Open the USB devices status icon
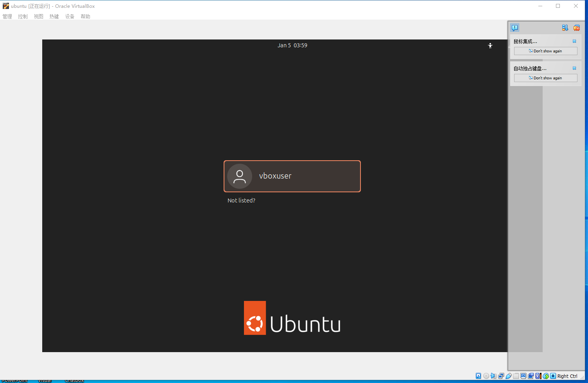The height and width of the screenshot is (383, 588). [508, 376]
